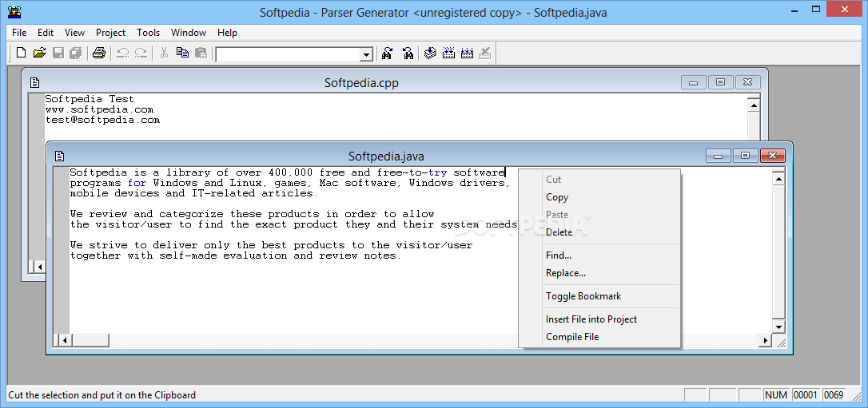Click the Softpedia.cpp document icon
868x408 pixels.
point(35,82)
